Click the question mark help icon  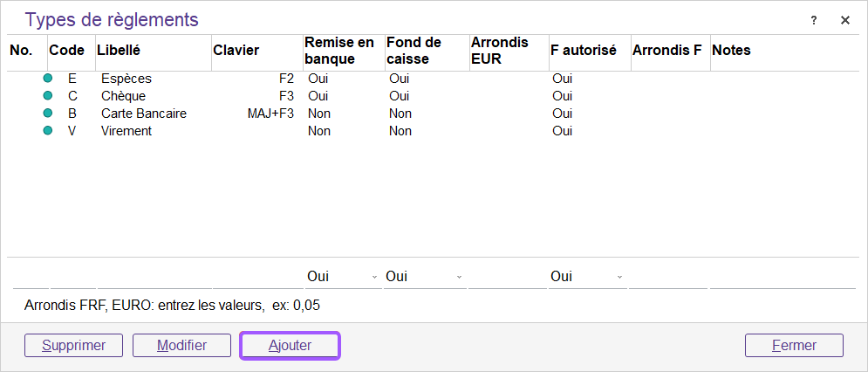point(814,20)
